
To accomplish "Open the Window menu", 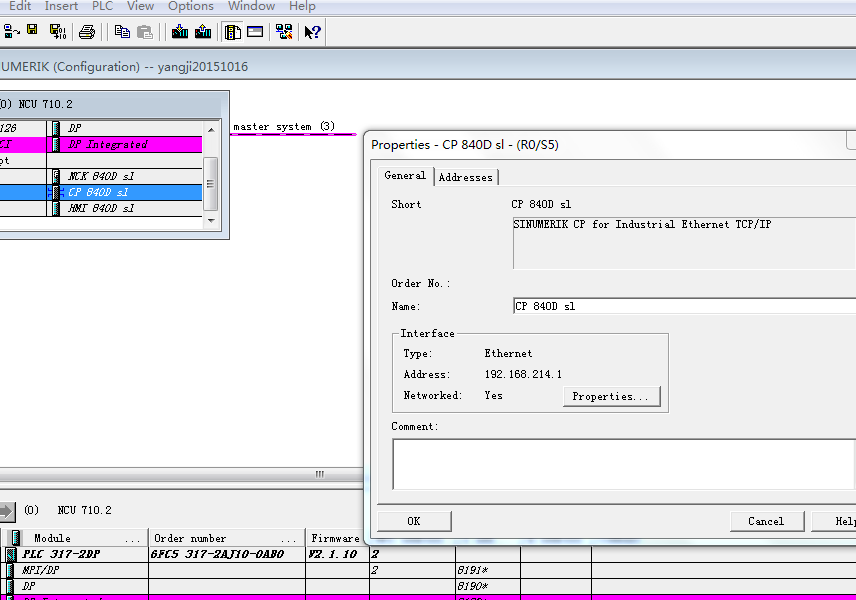I will pyautogui.click(x=251, y=6).
